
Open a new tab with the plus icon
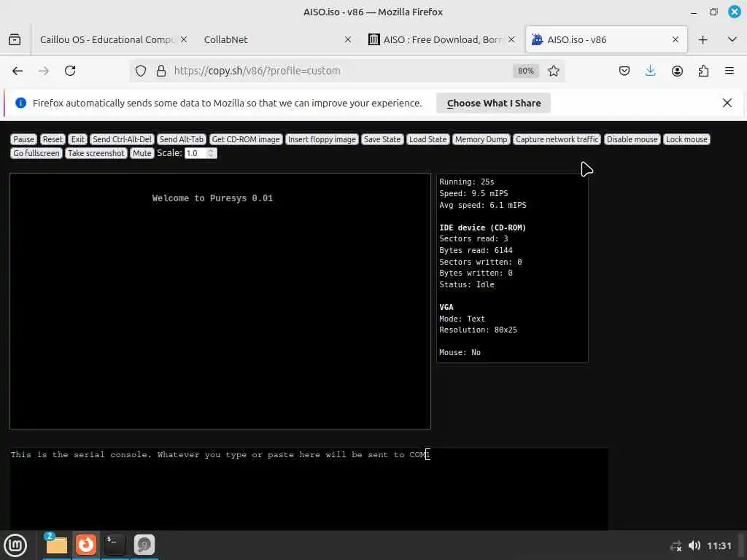tap(703, 39)
